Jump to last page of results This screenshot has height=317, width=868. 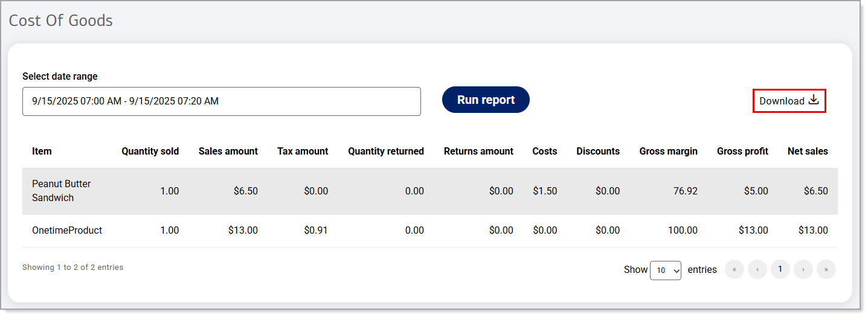pos(826,269)
